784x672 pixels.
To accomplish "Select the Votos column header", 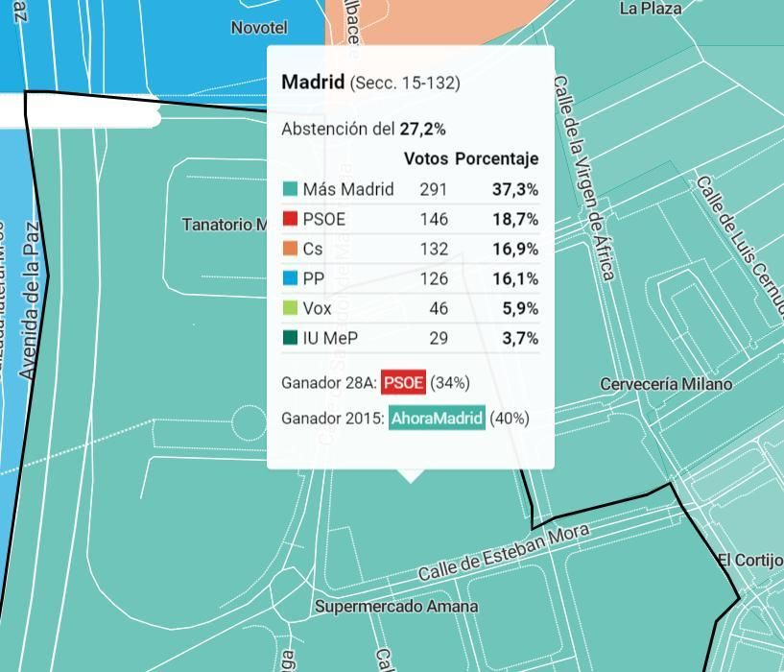I will pos(426,158).
